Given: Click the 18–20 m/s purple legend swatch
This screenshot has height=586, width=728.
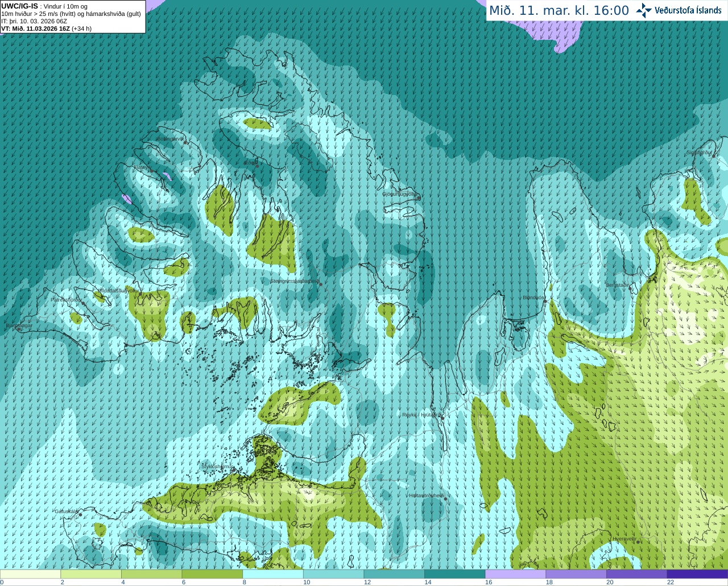Looking at the screenshot, I should [x=576, y=574].
